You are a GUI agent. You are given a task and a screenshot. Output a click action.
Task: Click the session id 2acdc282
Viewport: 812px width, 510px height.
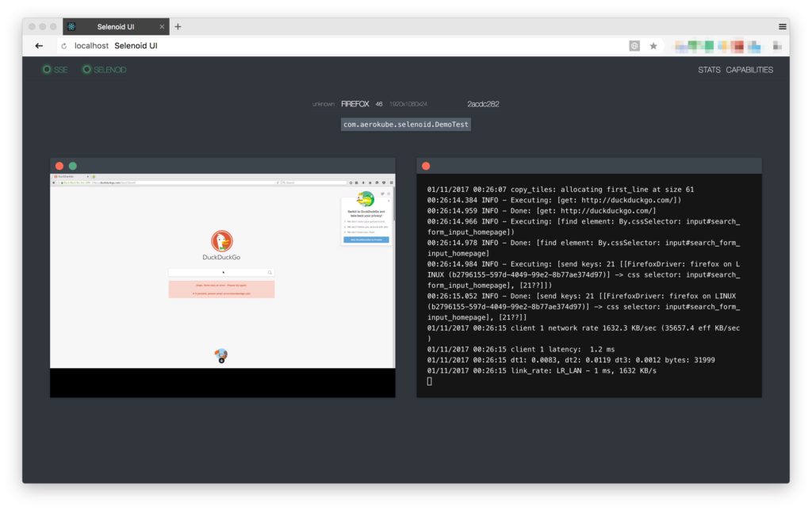coord(483,104)
